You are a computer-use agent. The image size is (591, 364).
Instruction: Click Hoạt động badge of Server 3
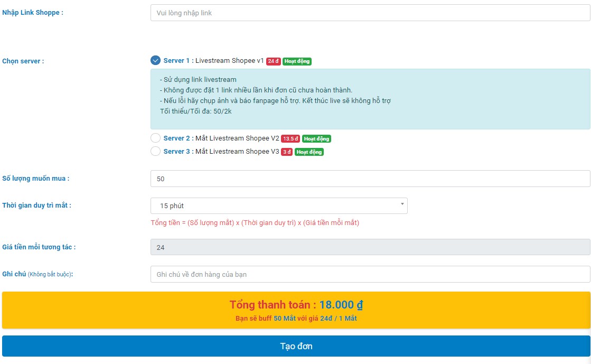[x=309, y=152]
